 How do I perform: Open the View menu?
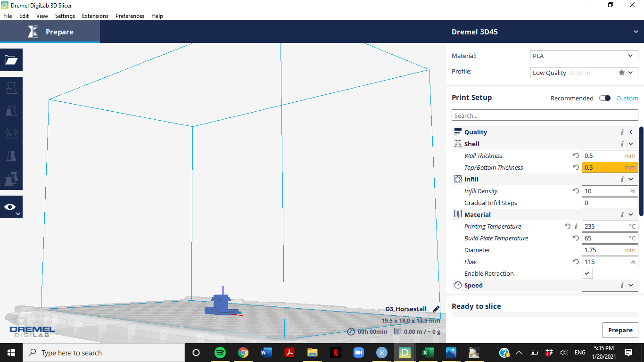point(42,16)
